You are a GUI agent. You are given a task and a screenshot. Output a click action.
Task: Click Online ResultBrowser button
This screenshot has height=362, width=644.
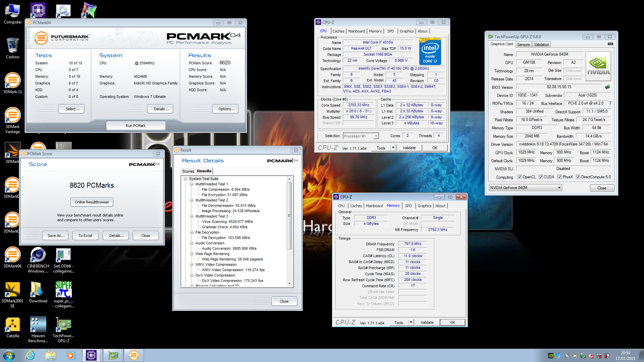[92, 202]
